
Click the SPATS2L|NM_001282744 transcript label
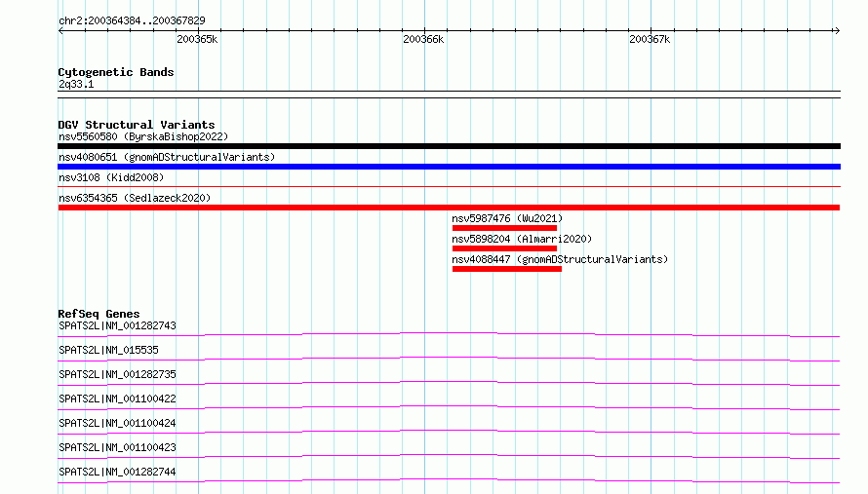click(x=117, y=472)
